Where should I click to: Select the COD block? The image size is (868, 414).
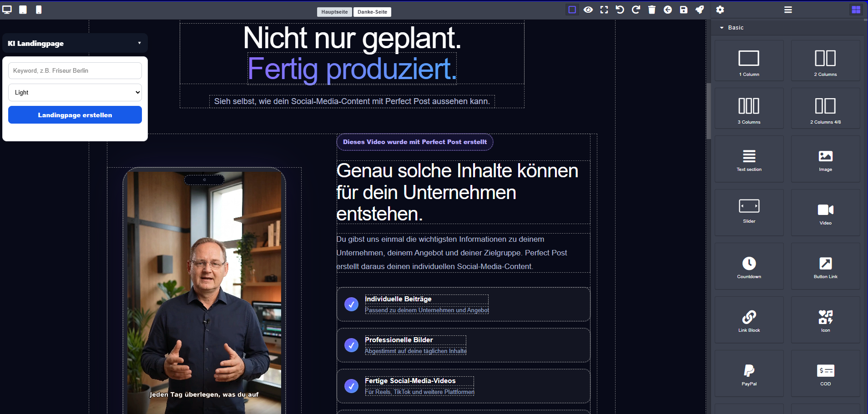(826, 373)
